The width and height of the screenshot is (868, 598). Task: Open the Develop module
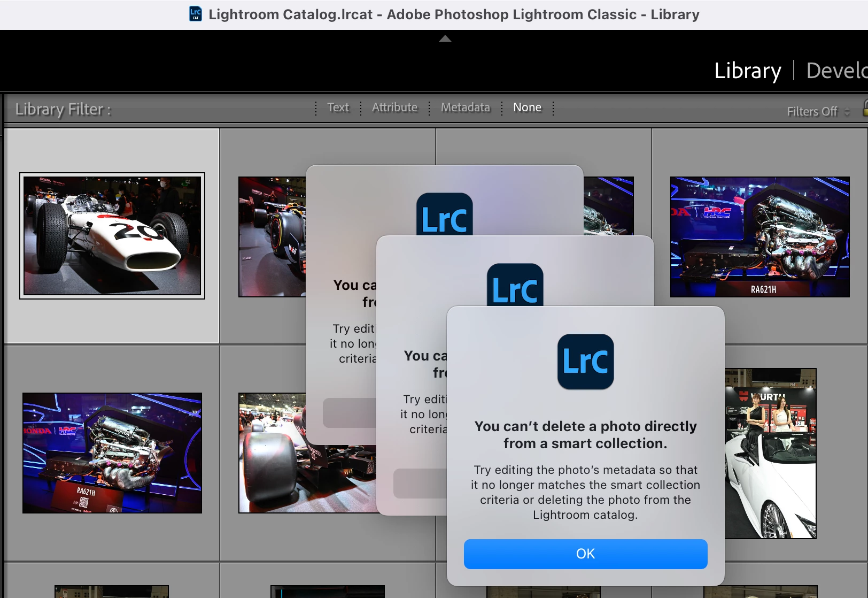(x=837, y=71)
